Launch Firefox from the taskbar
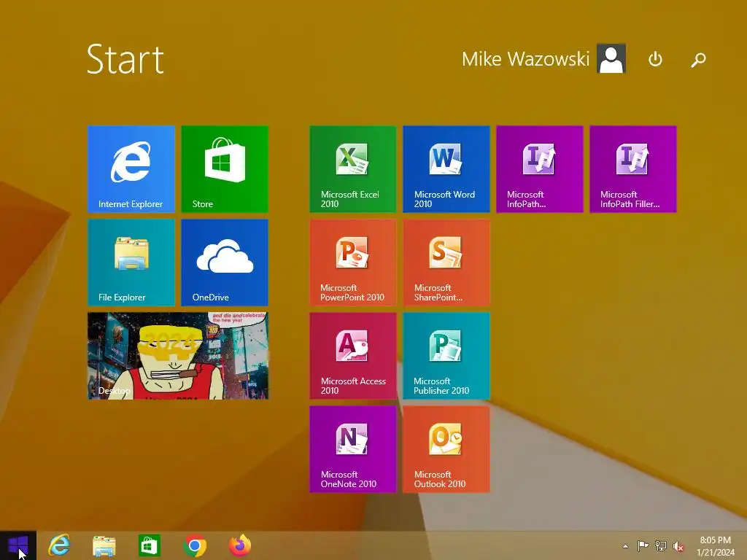The image size is (747, 560). click(240, 545)
